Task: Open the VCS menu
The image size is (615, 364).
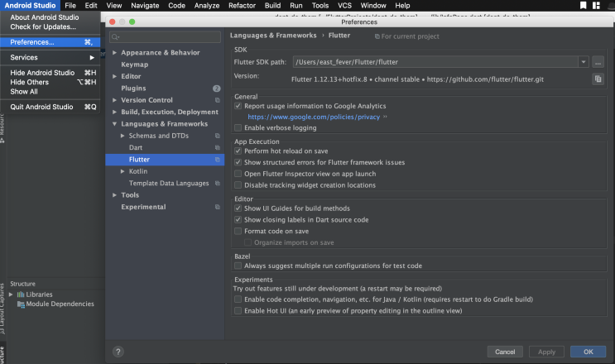Action: click(x=345, y=6)
